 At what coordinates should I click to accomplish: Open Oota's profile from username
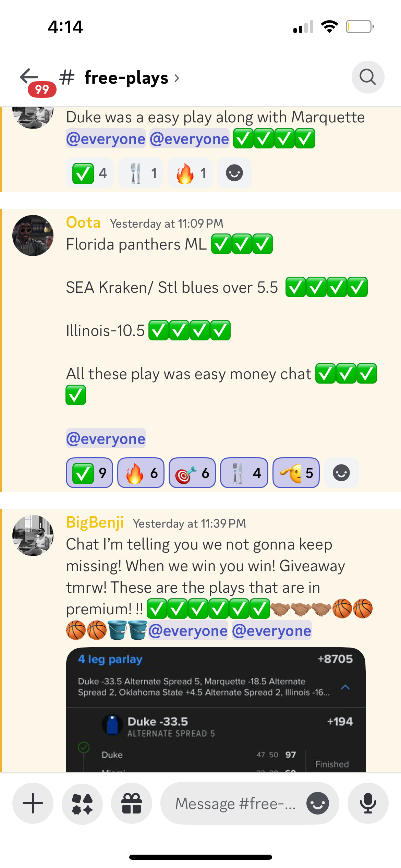click(83, 222)
